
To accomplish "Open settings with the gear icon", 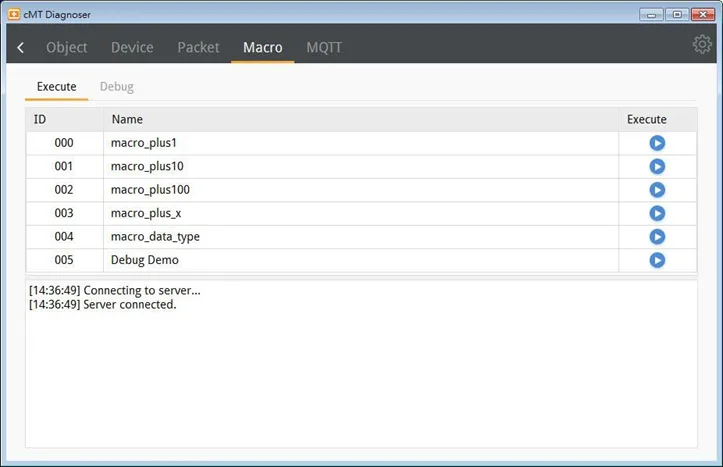I will (702, 44).
